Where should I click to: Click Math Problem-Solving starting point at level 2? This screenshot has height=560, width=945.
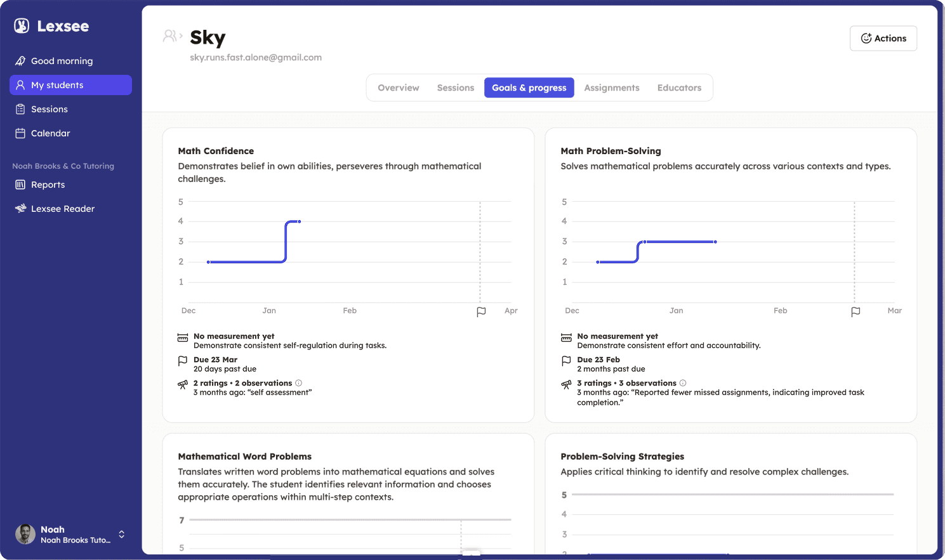point(598,262)
